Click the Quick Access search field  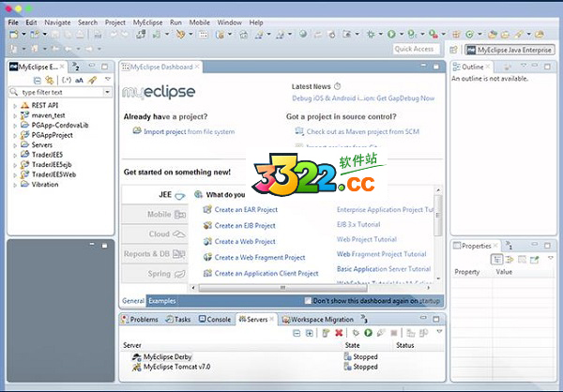(x=416, y=49)
